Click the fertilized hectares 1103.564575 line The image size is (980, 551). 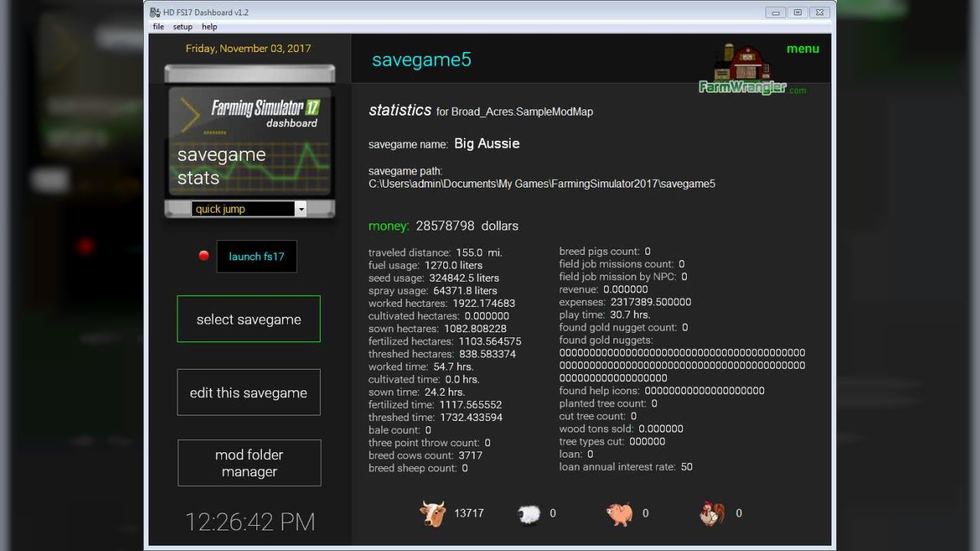pyautogui.click(x=445, y=341)
